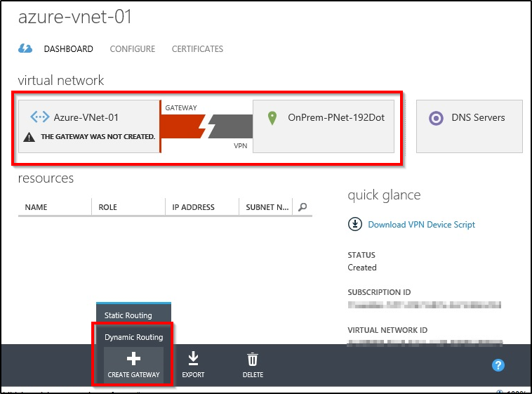
Task: Switch to the DASHBOARD tab
Action: [68, 49]
